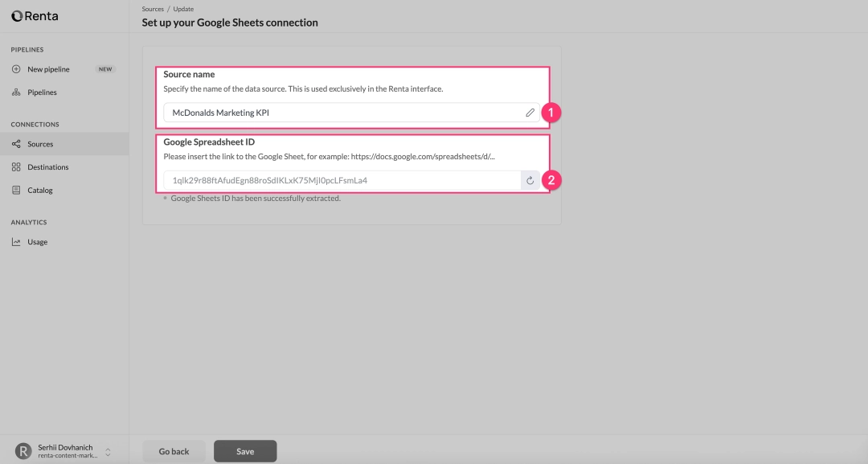868x464 pixels.
Task: Click the numbered badge 2 annotation
Action: (551, 180)
